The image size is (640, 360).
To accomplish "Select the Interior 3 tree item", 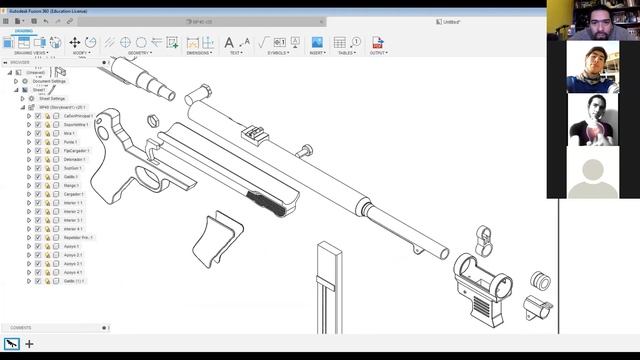I will point(73,220).
